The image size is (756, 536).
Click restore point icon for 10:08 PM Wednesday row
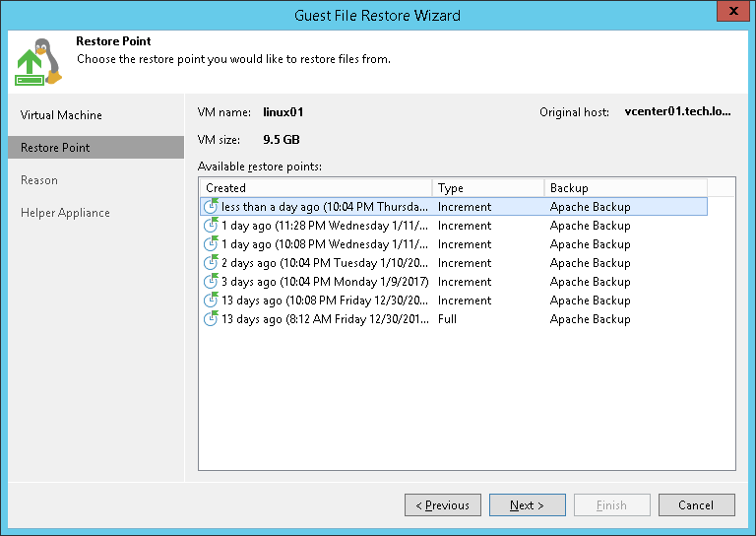pos(211,243)
